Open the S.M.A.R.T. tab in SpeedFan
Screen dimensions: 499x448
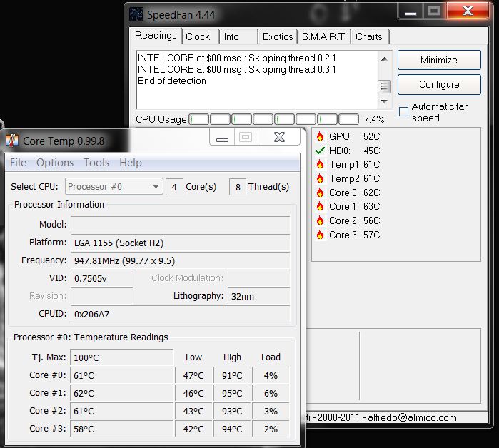point(324,36)
